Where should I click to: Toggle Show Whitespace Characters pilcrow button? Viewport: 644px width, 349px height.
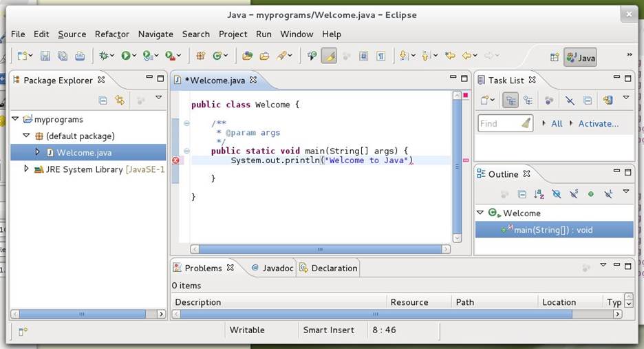coord(381,56)
